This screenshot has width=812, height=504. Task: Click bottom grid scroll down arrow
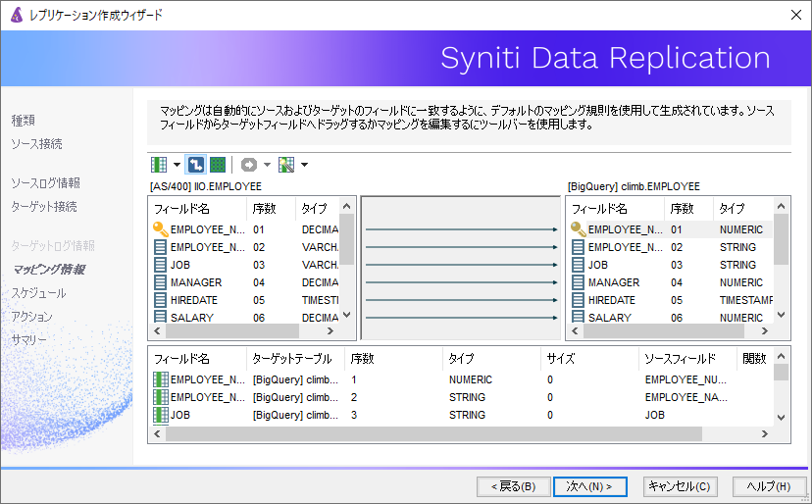point(782,418)
